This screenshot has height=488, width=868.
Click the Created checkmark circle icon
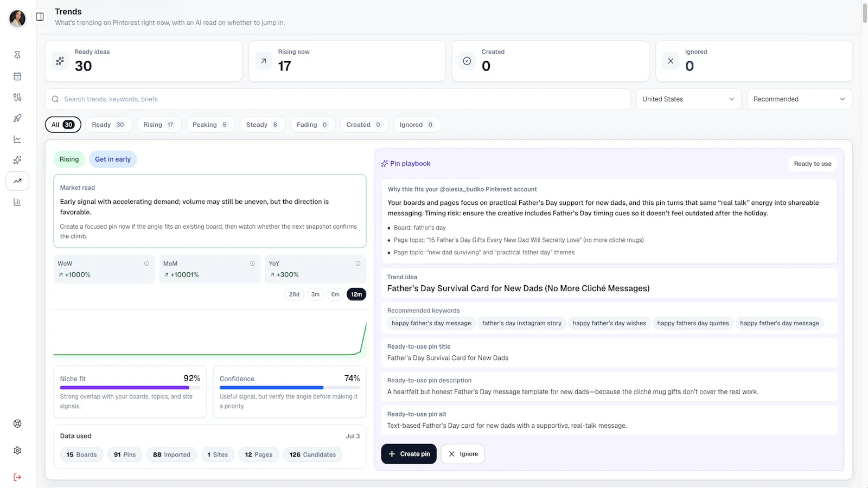pos(467,61)
